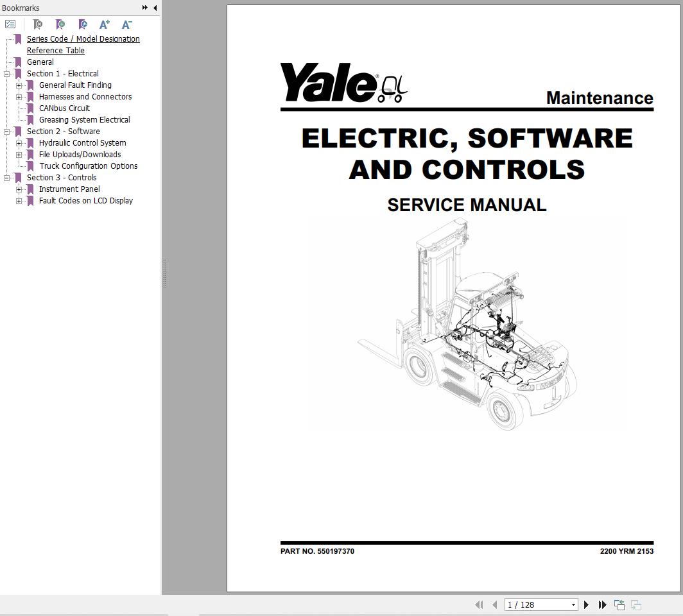
Task: Collapse Section 1 - Electrical tree node
Action: click(x=6, y=74)
